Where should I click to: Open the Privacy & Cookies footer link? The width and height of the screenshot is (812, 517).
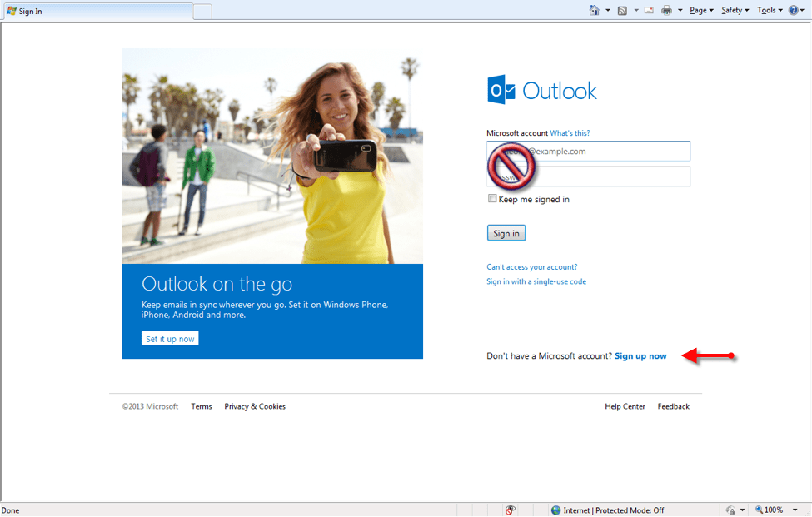coord(255,407)
